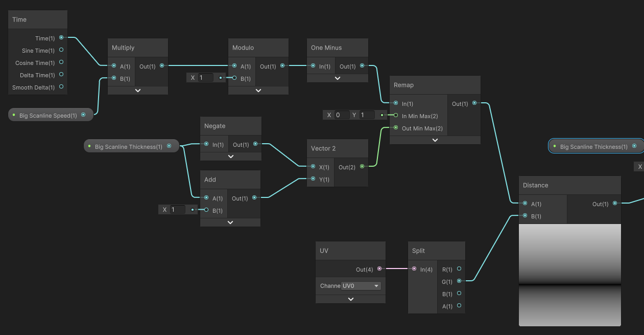Open the UV Channel UV0 dropdown
644x335 pixels.
(361, 286)
